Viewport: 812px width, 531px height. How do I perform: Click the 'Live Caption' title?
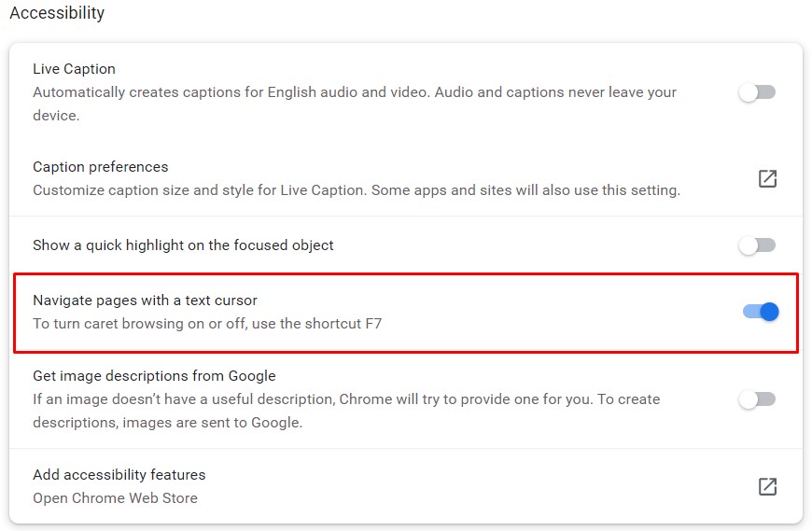tap(74, 69)
